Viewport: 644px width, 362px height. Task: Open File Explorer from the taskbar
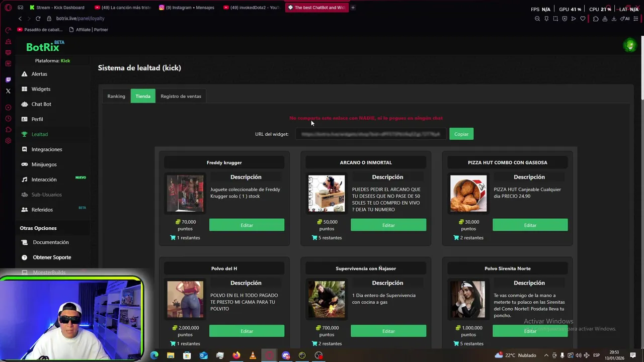(171, 355)
